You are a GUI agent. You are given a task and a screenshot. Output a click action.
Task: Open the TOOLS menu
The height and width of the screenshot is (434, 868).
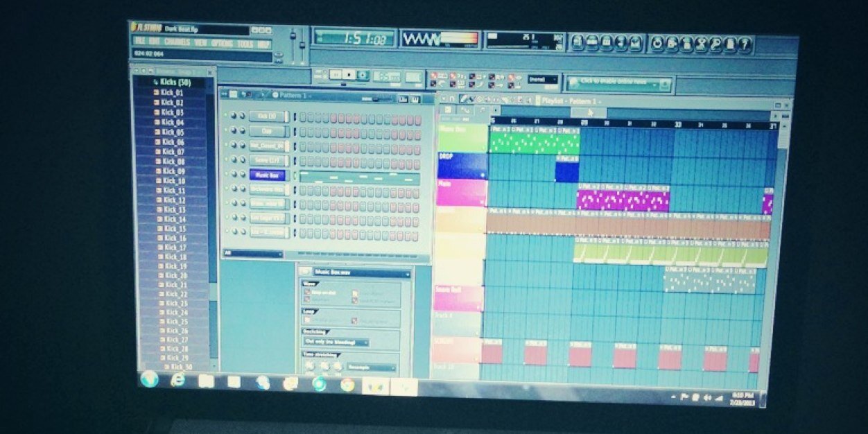coord(245,44)
